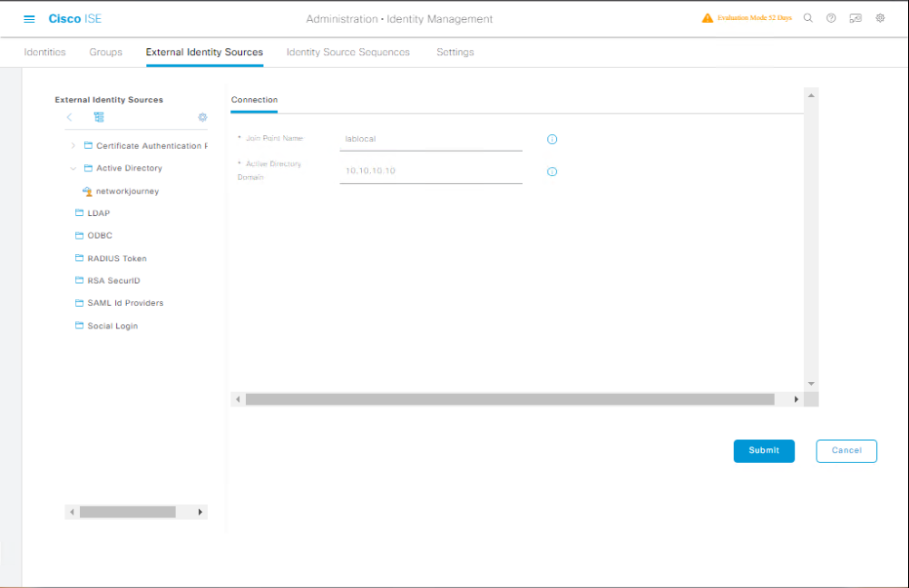Viewport: 909px width, 588px height.
Task: Cancel the join point form
Action: (x=846, y=451)
